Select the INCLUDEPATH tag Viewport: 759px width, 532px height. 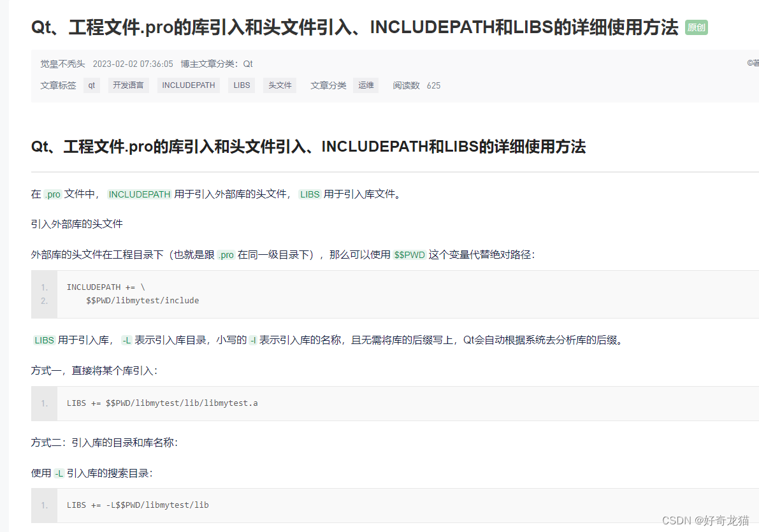click(x=188, y=85)
